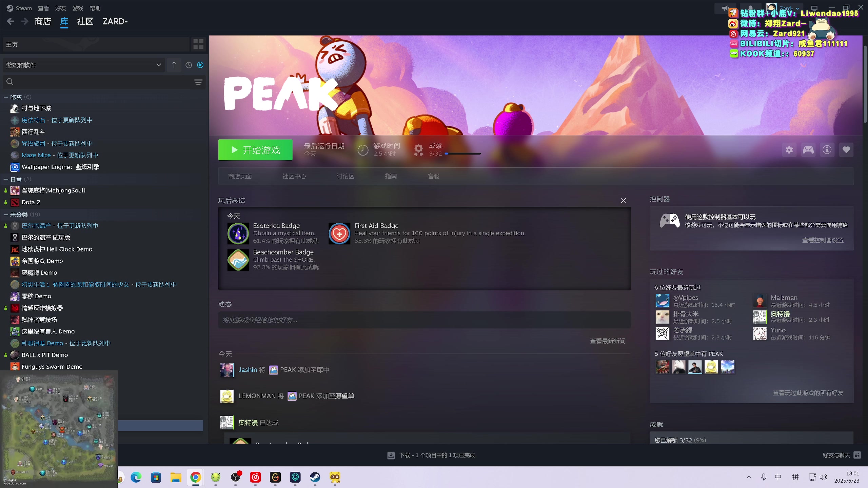This screenshot has width=868, height=488.
Task: Switch library to grid view icon
Action: tap(198, 44)
